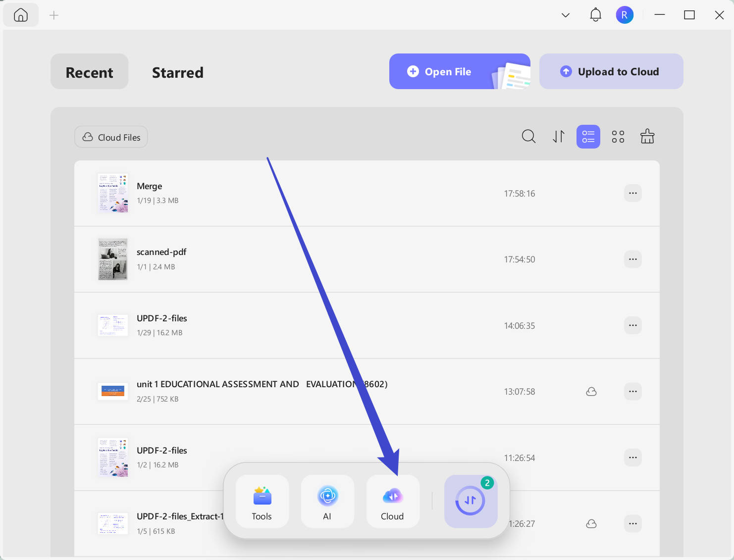The height and width of the screenshot is (560, 734).
Task: Launch the AI assistant
Action: [327, 501]
